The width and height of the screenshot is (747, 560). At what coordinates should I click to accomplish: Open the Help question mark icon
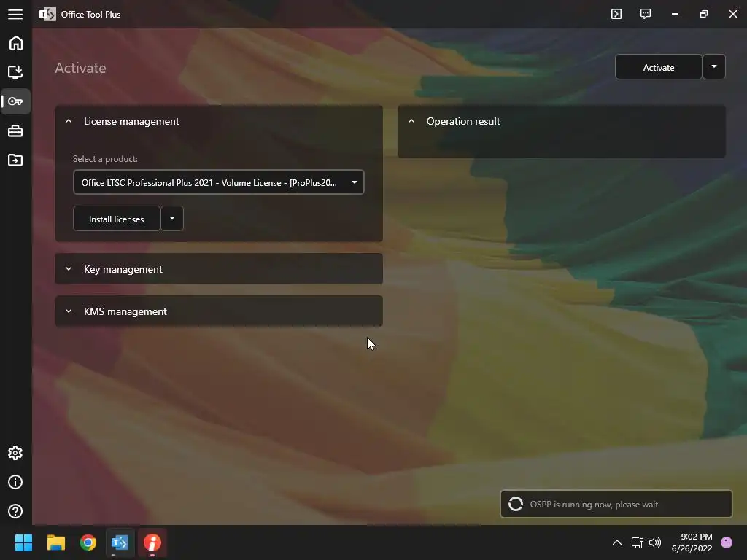[x=16, y=511]
